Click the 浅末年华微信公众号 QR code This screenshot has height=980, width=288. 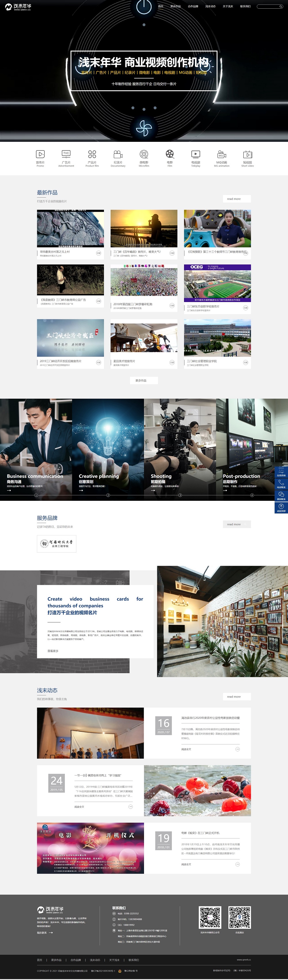pyautogui.click(x=210, y=918)
